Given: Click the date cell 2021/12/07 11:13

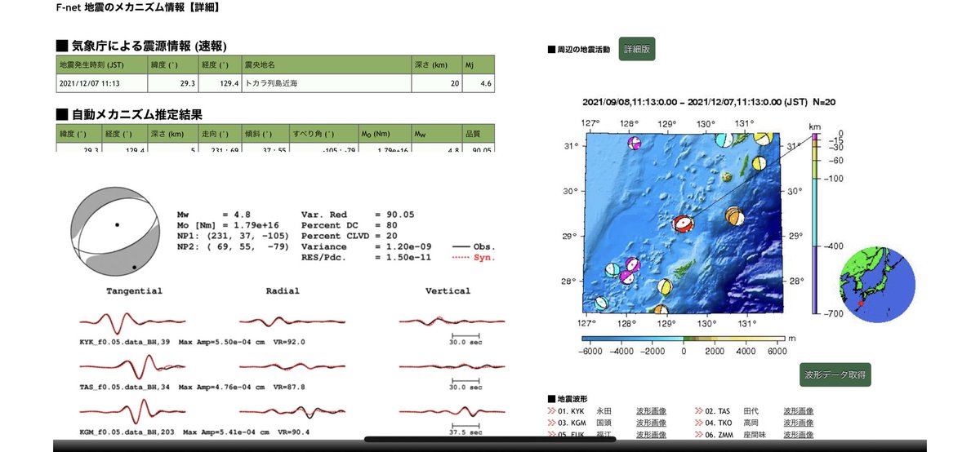Looking at the screenshot, I should (x=101, y=83).
